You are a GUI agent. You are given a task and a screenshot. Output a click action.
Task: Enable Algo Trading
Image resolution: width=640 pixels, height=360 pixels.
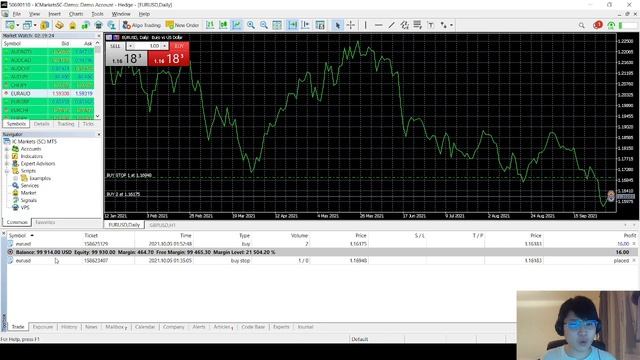(x=142, y=25)
